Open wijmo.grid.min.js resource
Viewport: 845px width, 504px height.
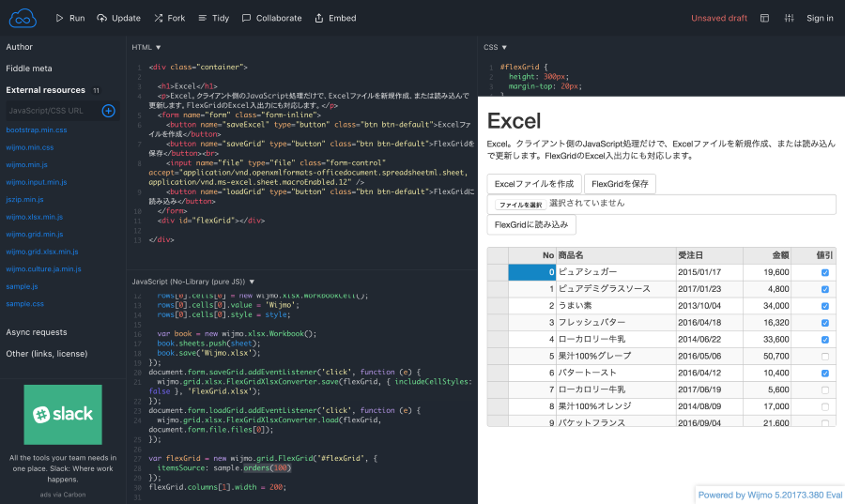(x=35, y=235)
